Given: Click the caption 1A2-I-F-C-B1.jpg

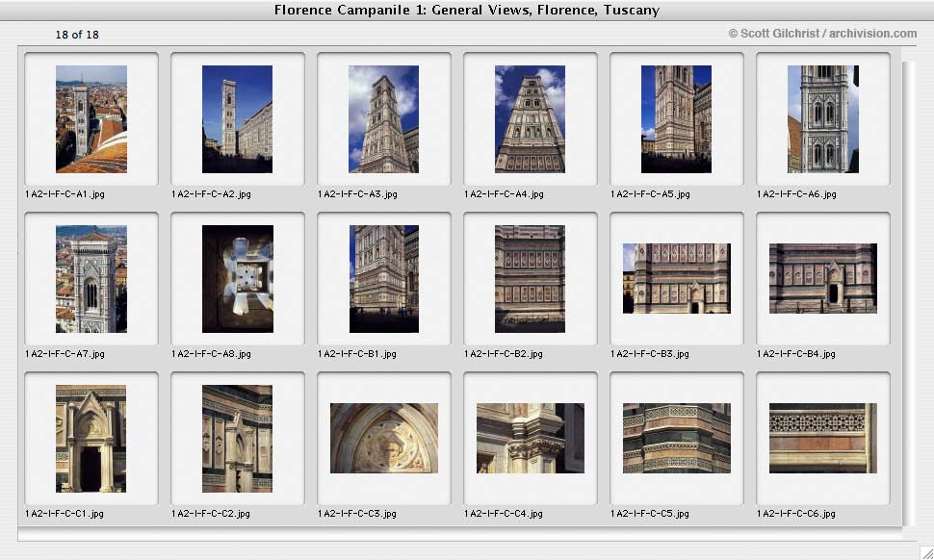Looking at the screenshot, I should pyautogui.click(x=357, y=353).
